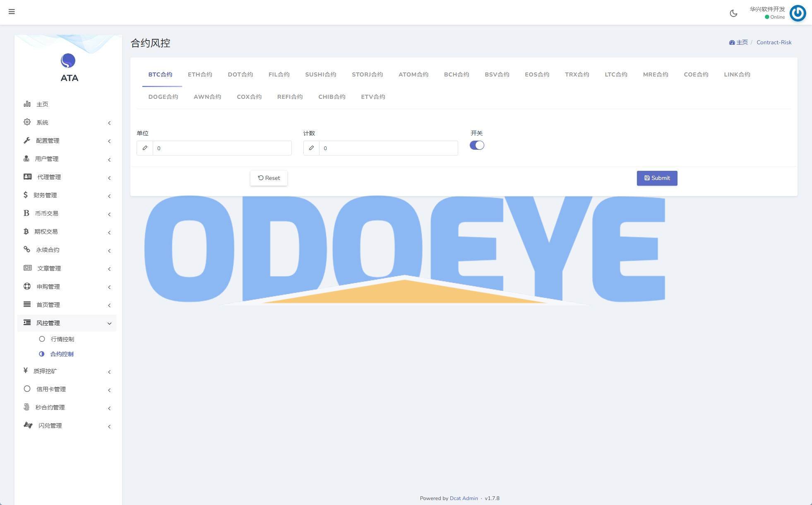Viewport: 812px width, 505px height.
Task: Toggle the 开关 switch off
Action: [x=477, y=145]
